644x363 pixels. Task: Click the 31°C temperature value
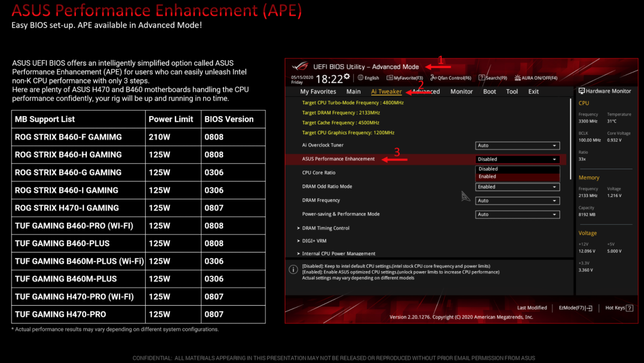point(612,121)
